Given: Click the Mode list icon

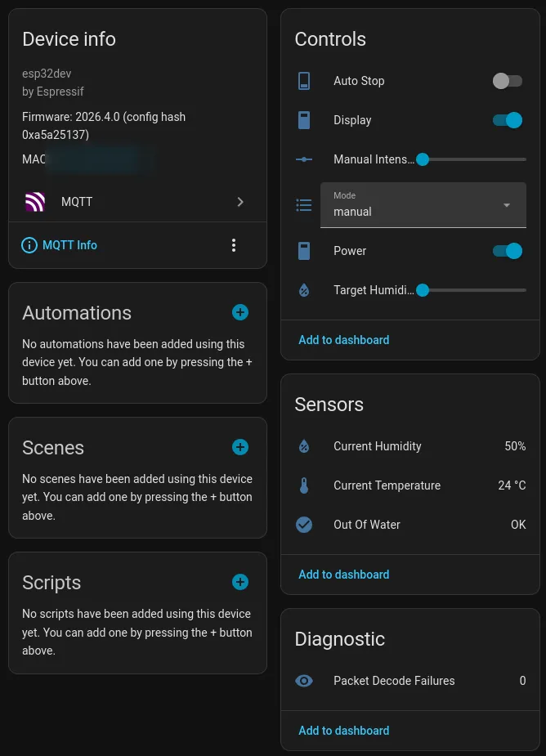Looking at the screenshot, I should 304,205.
